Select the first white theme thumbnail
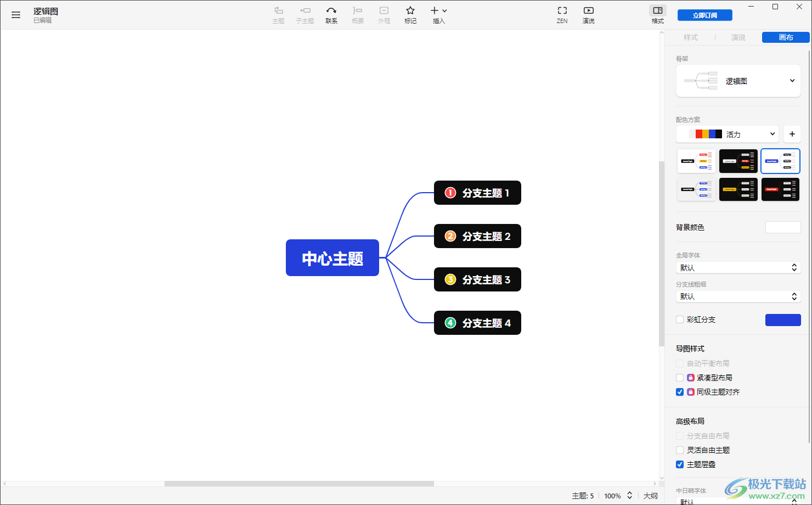 pyautogui.click(x=696, y=161)
